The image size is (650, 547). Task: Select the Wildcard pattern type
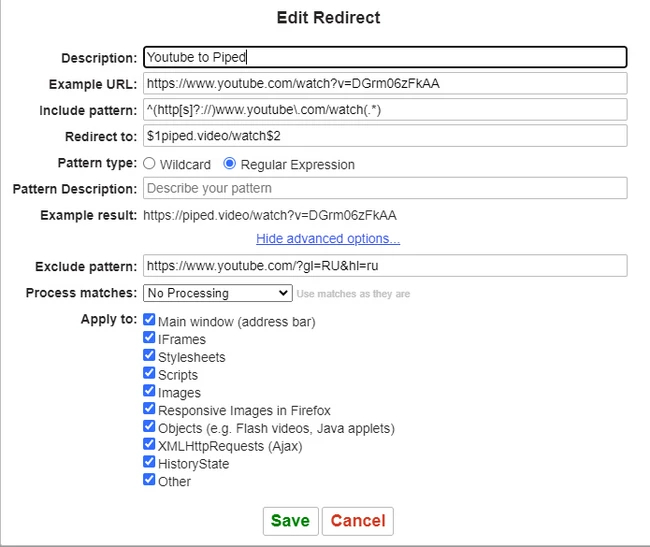(x=150, y=164)
